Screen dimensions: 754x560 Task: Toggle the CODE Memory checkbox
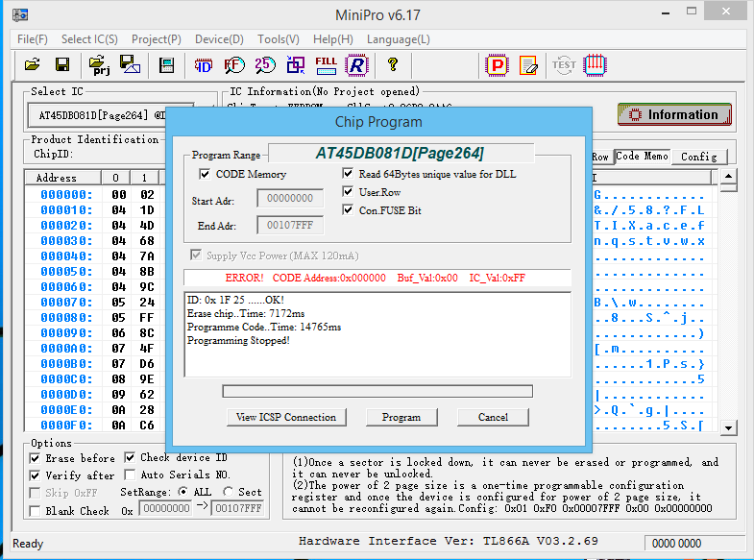point(206,175)
